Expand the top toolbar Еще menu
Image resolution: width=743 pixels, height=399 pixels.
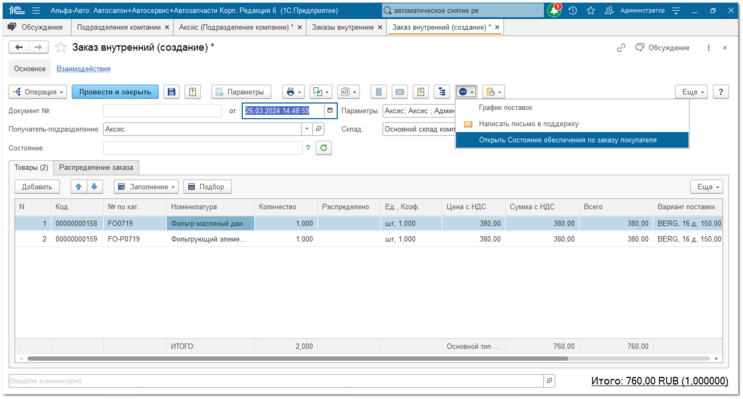pos(692,92)
